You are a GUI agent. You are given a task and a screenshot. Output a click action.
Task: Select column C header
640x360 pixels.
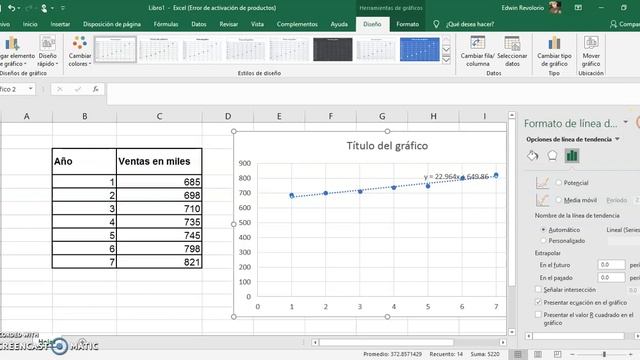(x=159, y=116)
